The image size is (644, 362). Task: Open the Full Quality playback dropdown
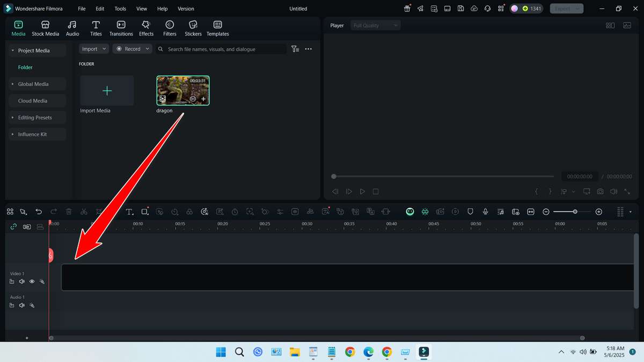pos(375,25)
